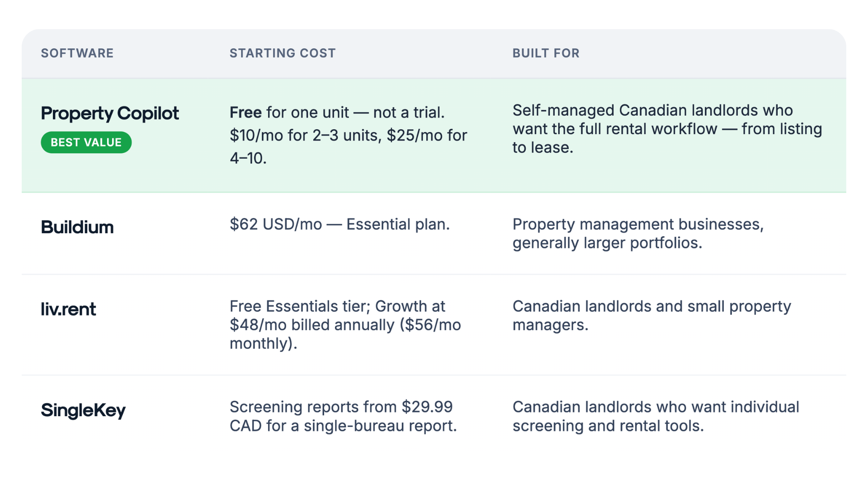Open the Buildium software name
This screenshot has width=868, height=488.
[x=77, y=227]
